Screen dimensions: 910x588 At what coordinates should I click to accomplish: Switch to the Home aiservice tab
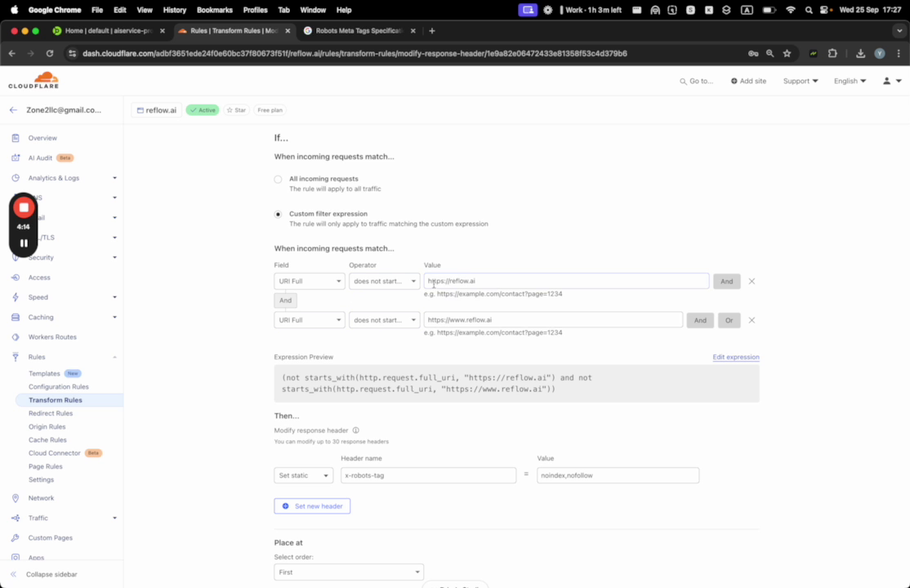tap(109, 31)
